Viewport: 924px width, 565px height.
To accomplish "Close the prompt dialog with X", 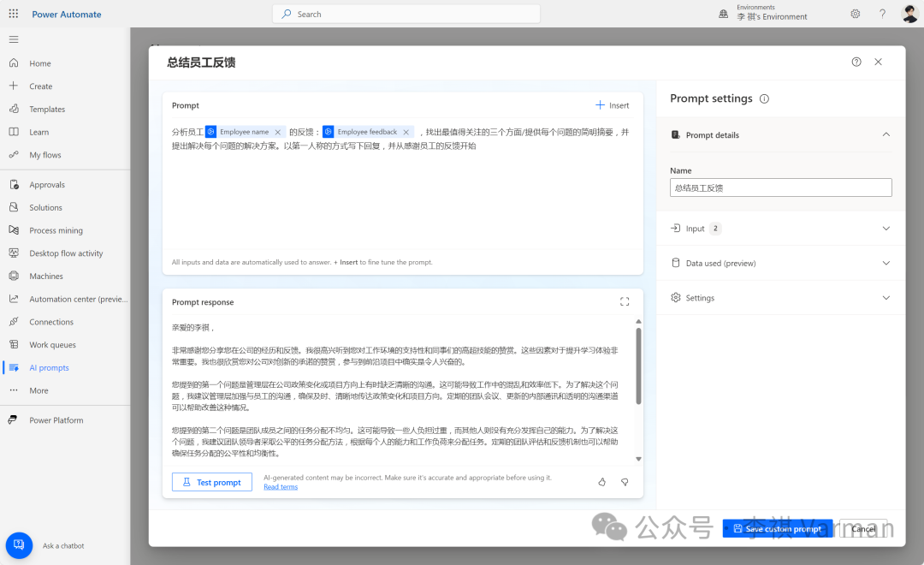I will coord(878,62).
